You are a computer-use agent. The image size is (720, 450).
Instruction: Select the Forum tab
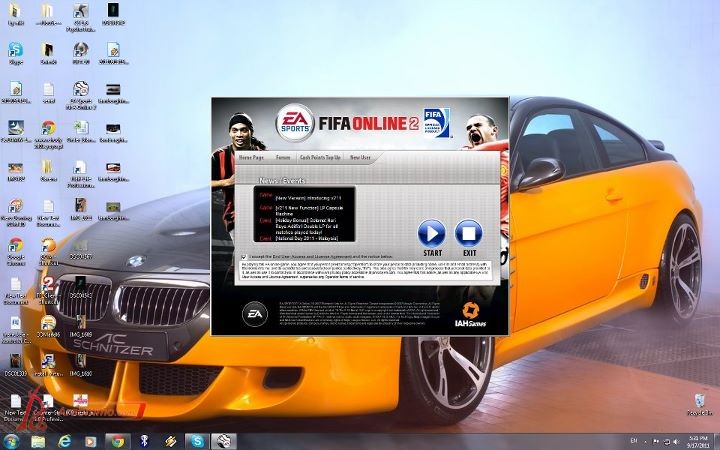tap(284, 158)
